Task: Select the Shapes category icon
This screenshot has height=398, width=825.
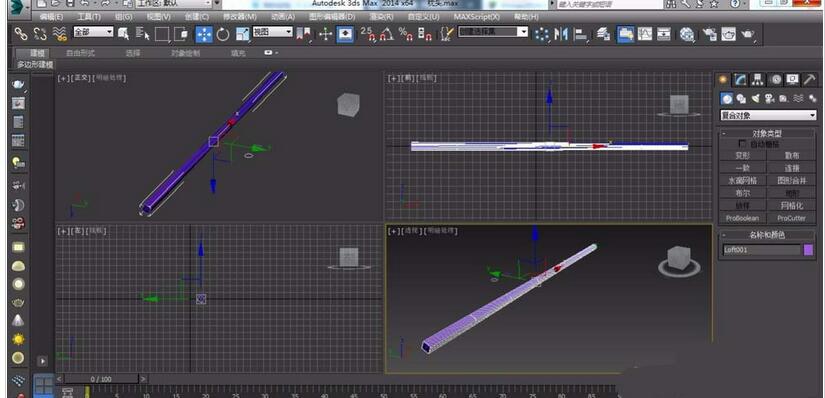Action: point(741,98)
